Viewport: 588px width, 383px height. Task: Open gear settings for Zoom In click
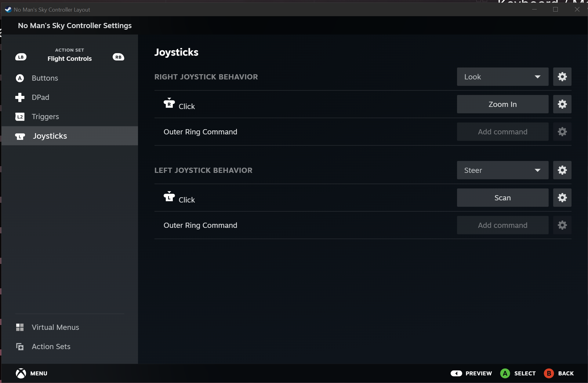pos(562,104)
